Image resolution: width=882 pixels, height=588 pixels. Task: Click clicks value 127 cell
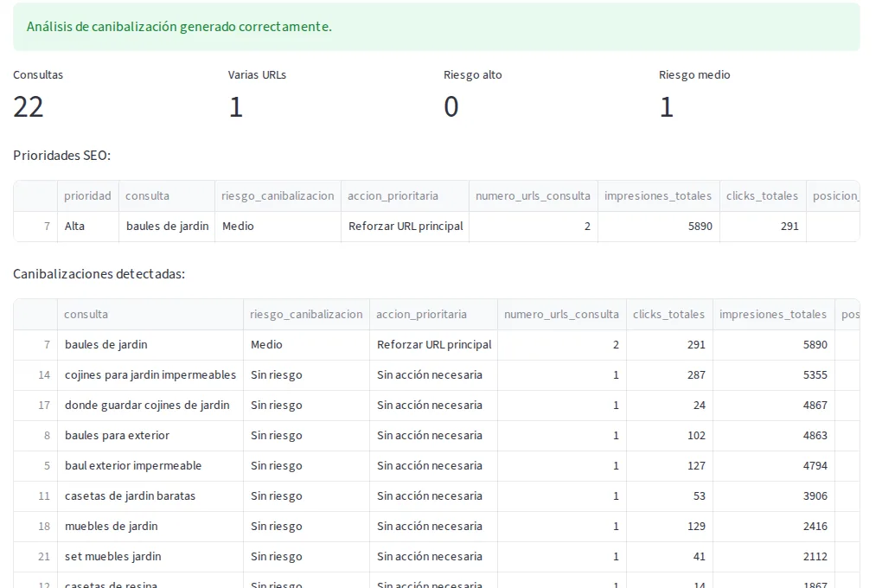tap(669, 466)
